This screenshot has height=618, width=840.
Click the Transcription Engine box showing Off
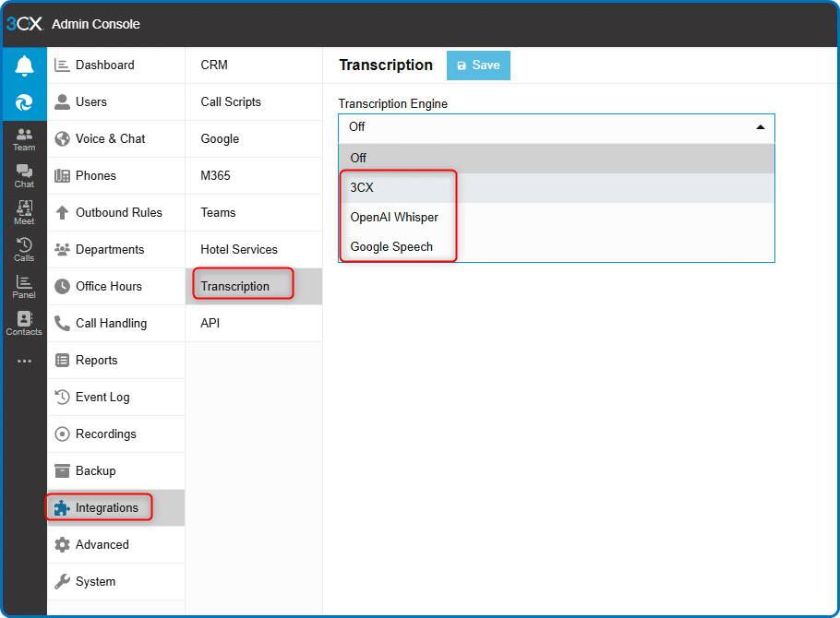556,127
